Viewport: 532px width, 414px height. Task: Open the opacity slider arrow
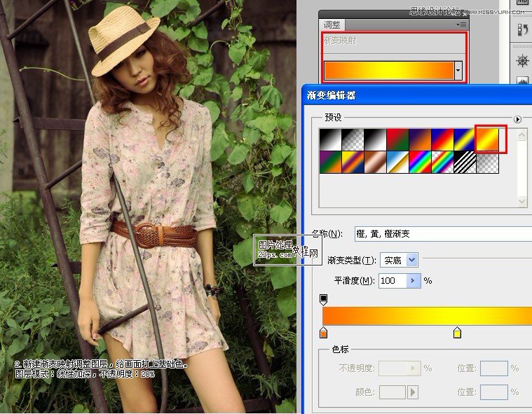(413, 368)
